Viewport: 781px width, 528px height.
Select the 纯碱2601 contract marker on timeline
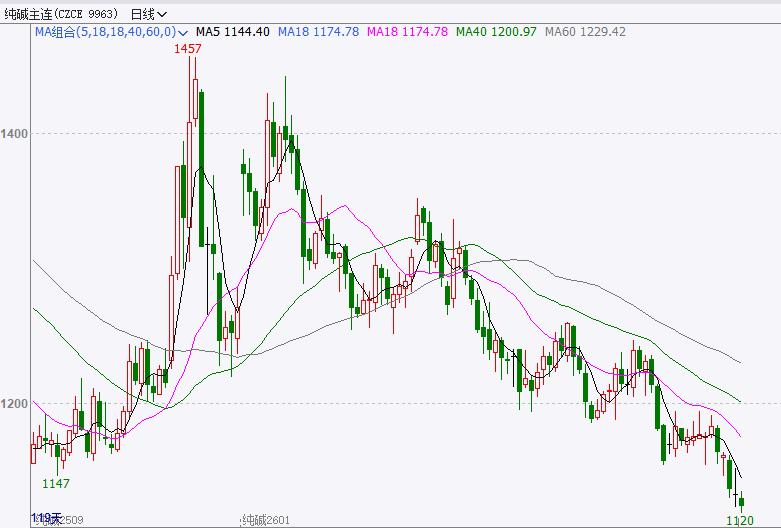[265, 520]
